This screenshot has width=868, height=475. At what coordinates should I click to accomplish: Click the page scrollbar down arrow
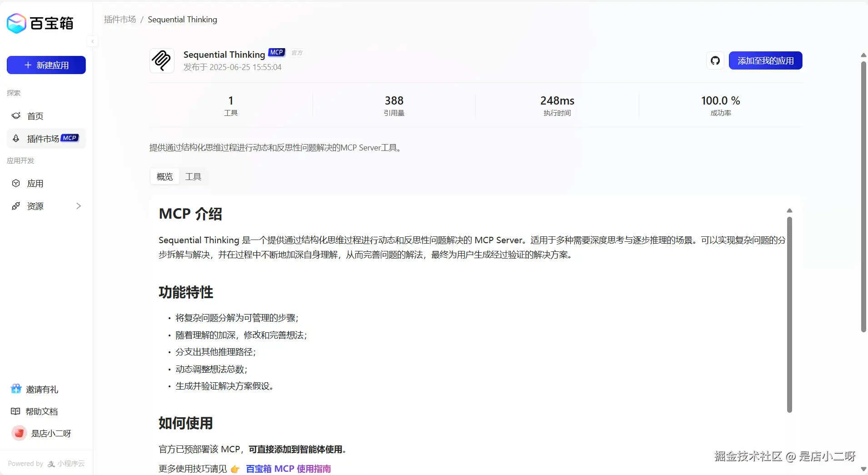click(863, 469)
